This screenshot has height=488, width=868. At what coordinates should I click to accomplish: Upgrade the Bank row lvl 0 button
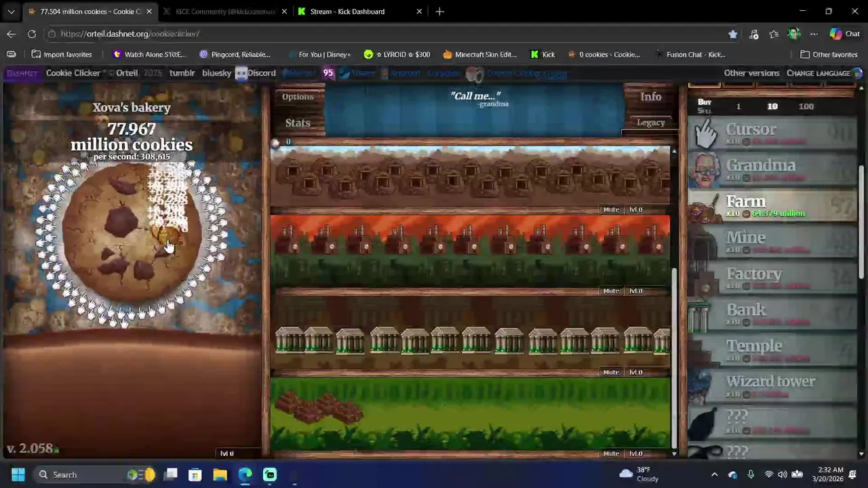click(x=635, y=372)
